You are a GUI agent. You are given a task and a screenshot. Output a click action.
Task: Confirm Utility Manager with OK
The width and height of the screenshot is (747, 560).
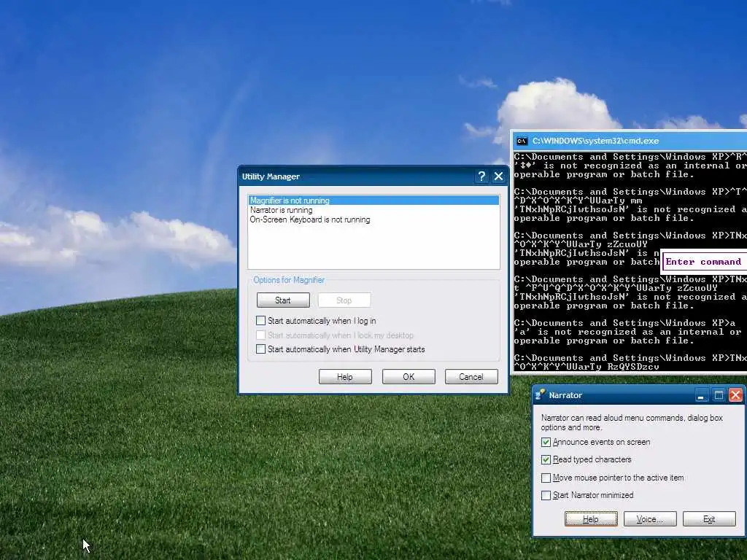coord(409,377)
